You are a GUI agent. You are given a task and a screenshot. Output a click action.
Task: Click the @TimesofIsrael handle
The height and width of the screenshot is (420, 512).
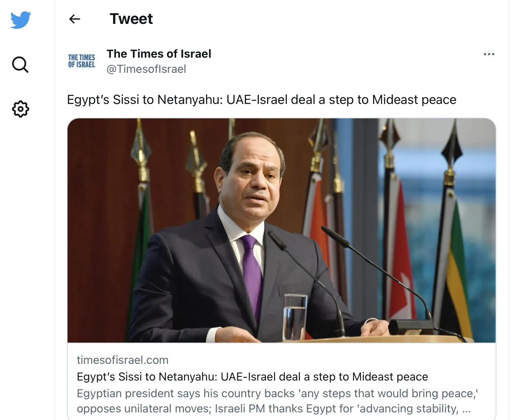click(x=146, y=69)
